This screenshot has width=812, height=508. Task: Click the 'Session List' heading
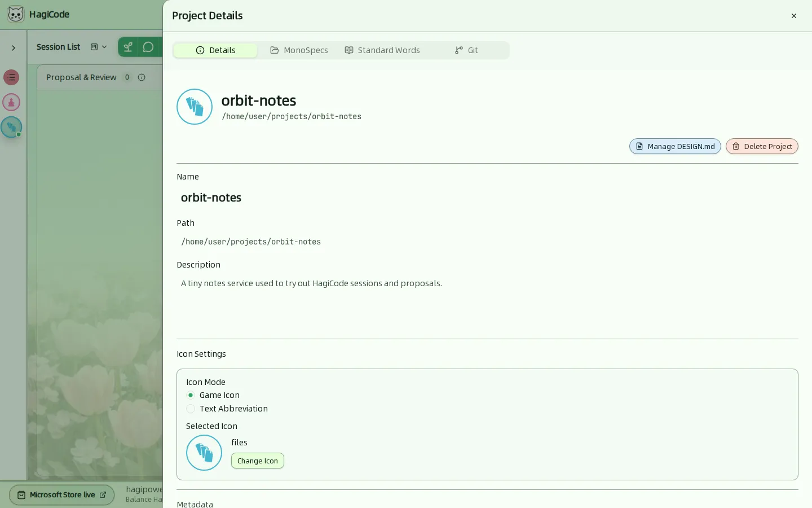tap(59, 47)
